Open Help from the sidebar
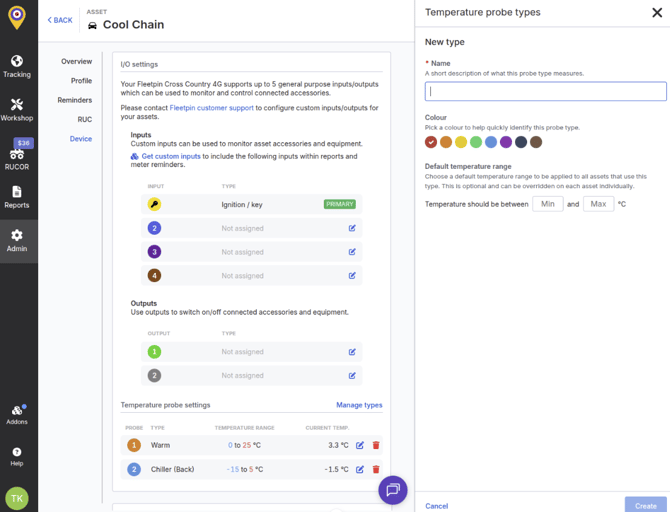This screenshot has height=512, width=670. pos(17,456)
